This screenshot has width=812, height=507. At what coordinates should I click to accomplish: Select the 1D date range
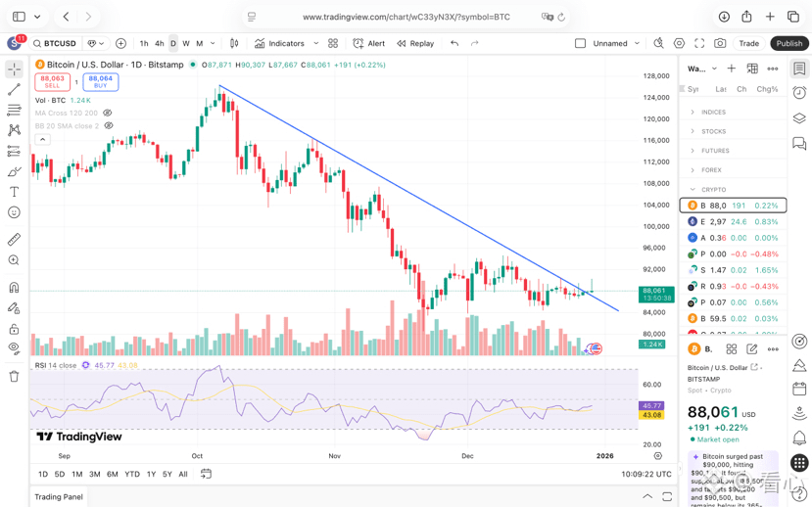(x=43, y=474)
